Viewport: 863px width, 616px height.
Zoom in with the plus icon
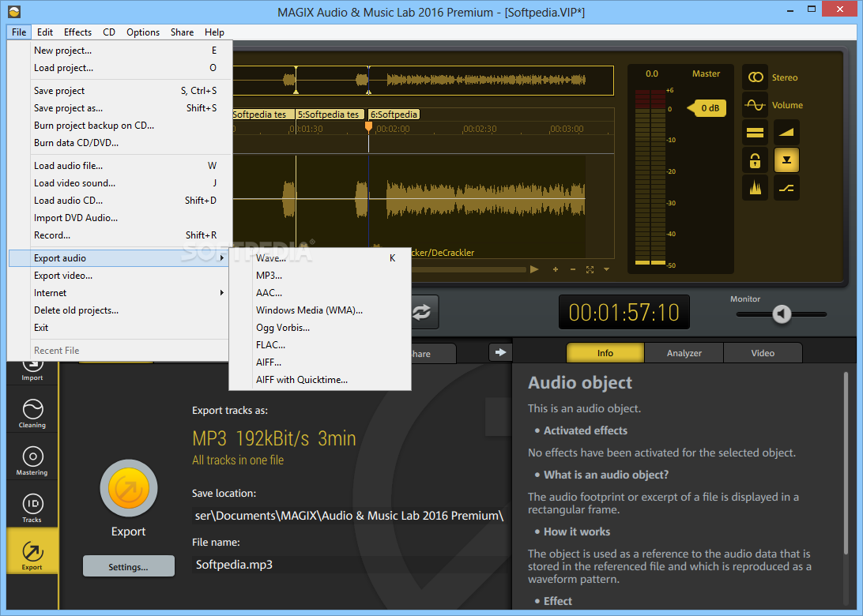[556, 269]
